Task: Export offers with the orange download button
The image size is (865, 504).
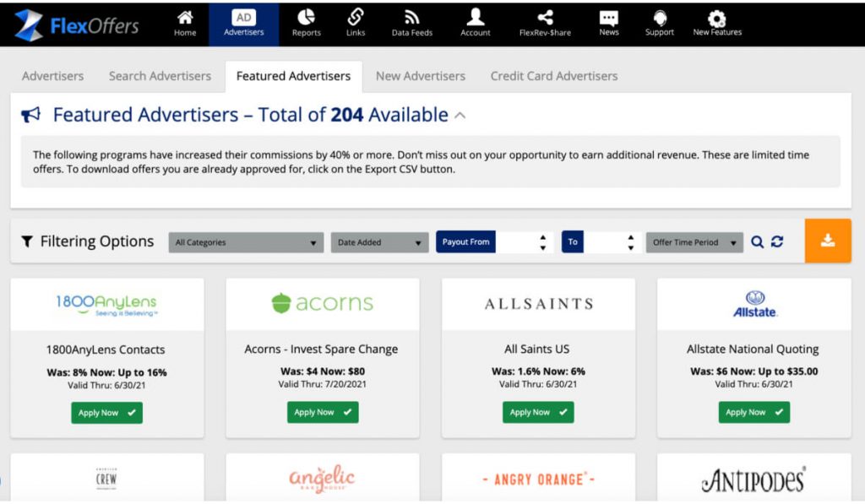Action: [x=827, y=241]
